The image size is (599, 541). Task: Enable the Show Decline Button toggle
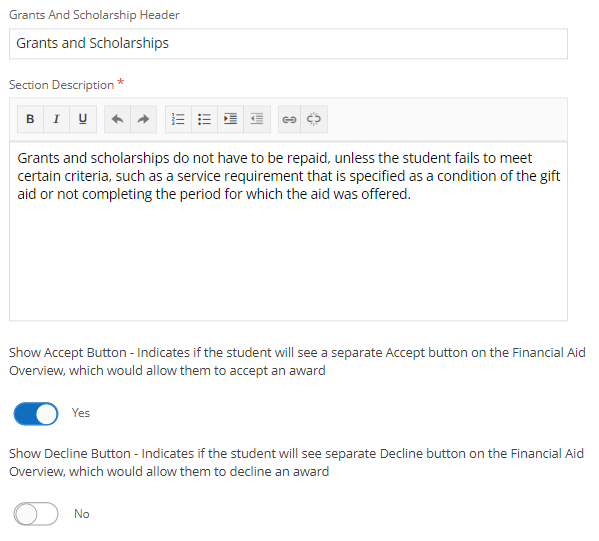click(36, 514)
